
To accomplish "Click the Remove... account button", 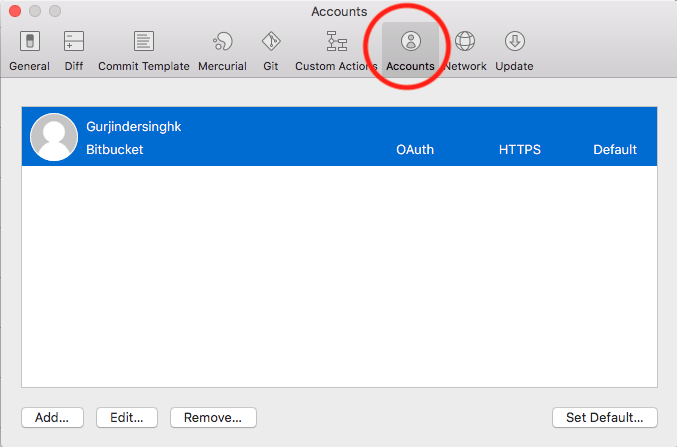I will pos(213,417).
